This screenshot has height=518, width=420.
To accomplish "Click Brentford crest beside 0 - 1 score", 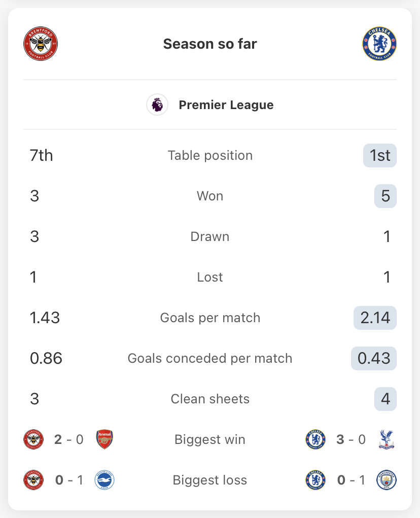I will (33, 480).
